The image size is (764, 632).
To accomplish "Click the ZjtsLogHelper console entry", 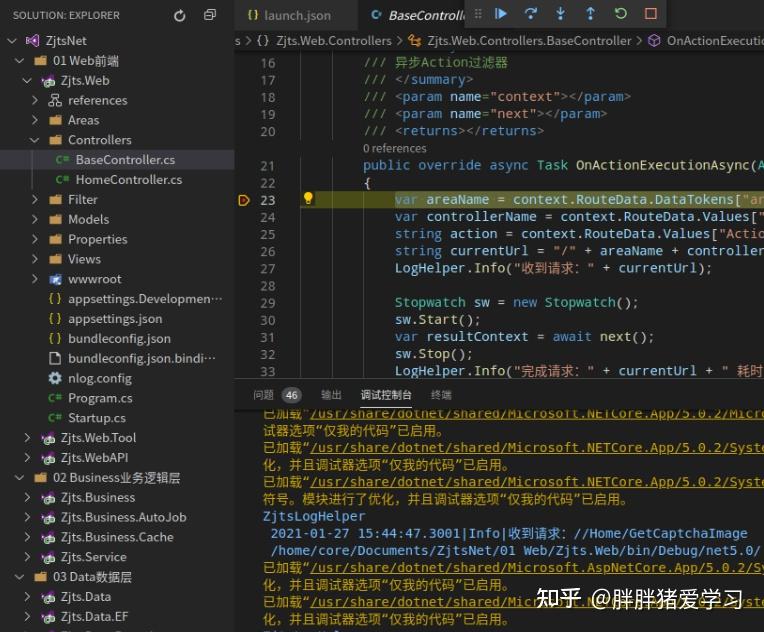I will (x=314, y=517).
